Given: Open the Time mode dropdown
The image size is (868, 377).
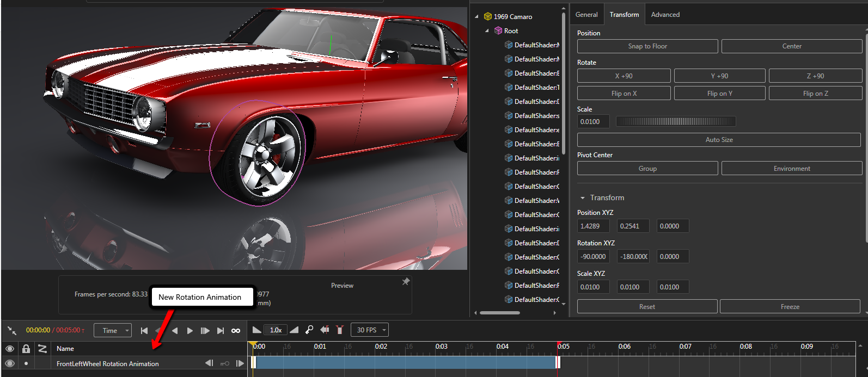Looking at the screenshot, I should 113,330.
